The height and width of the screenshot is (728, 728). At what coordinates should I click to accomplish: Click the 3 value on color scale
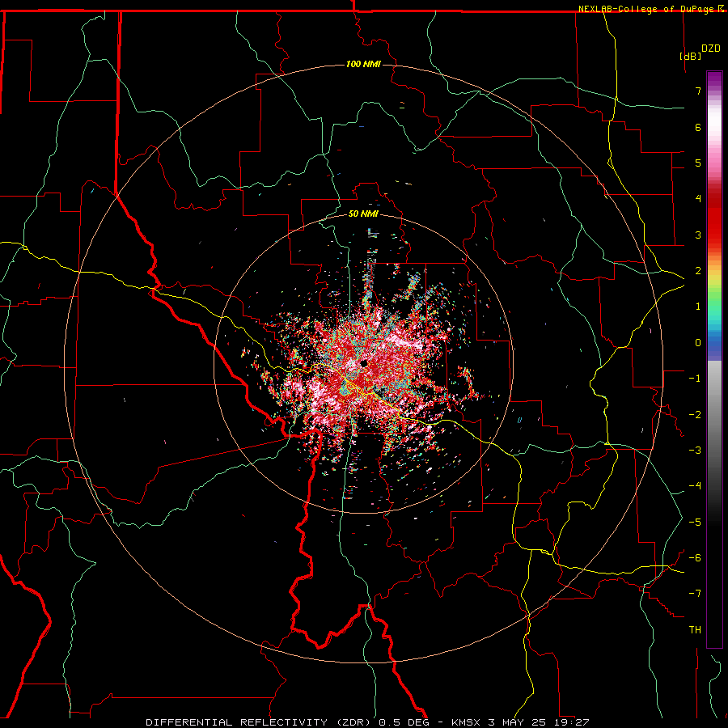[x=698, y=235]
